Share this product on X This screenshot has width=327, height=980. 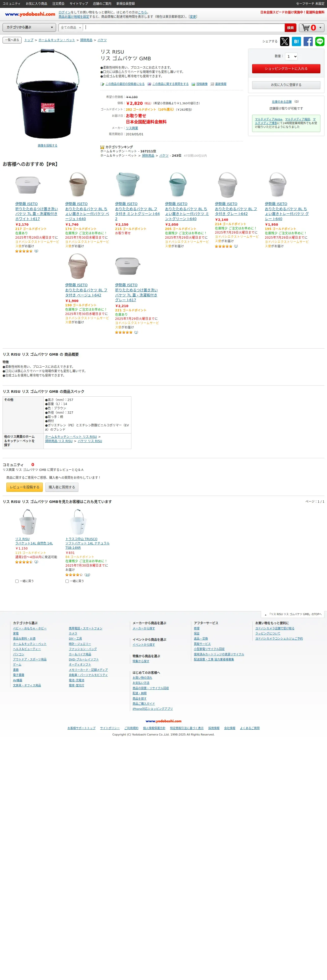(284, 41)
